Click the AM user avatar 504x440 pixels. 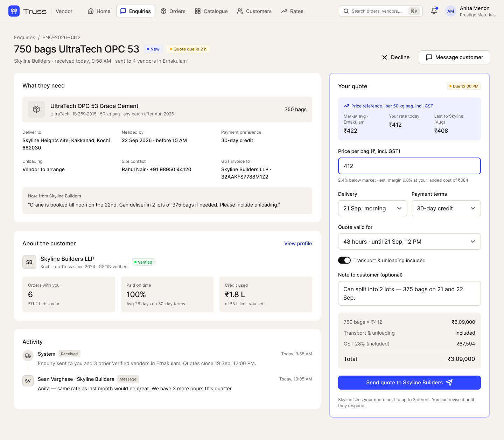tap(451, 11)
